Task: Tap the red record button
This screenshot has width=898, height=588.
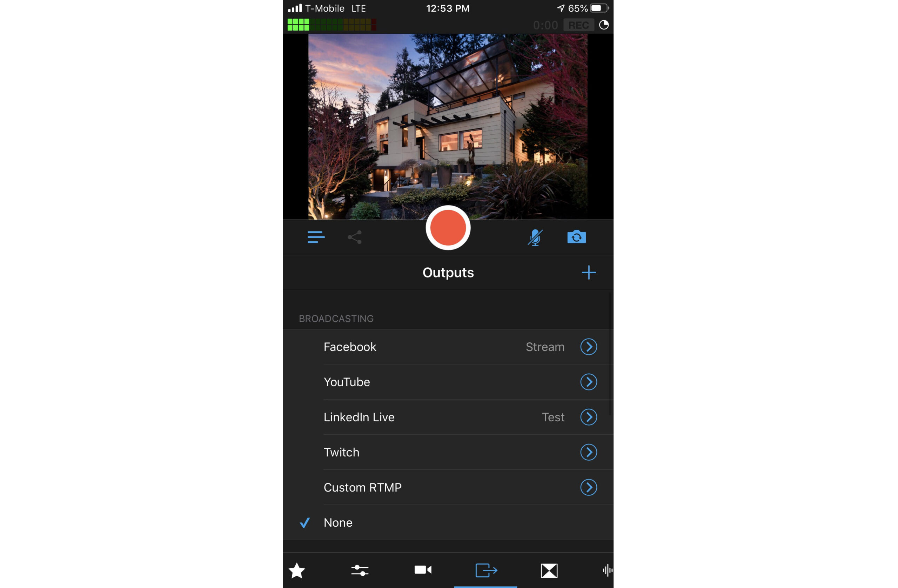Action: pyautogui.click(x=449, y=228)
